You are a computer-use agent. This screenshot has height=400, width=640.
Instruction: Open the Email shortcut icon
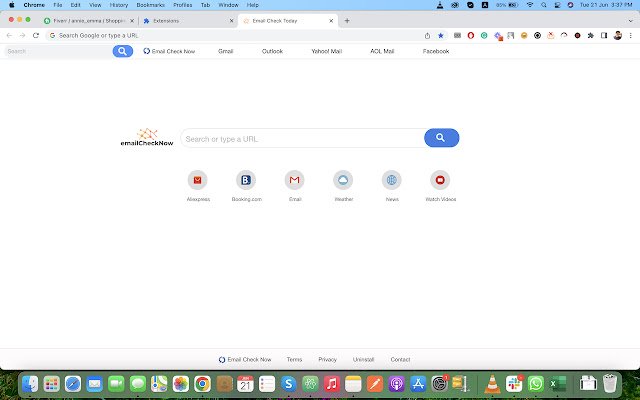pos(295,180)
